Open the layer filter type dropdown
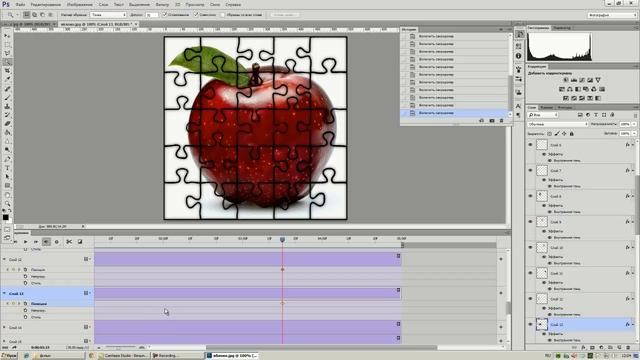This screenshot has height=360, width=640. point(543,115)
